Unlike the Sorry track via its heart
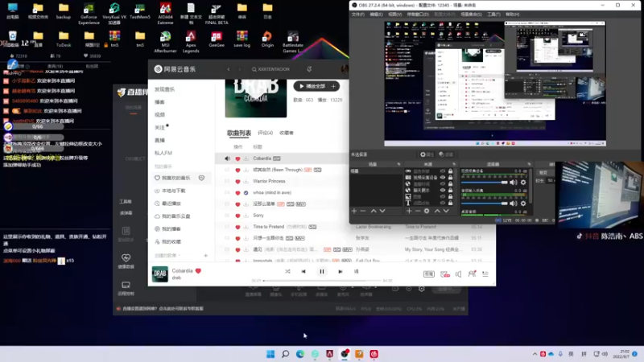The height and width of the screenshot is (362, 644). coord(237,216)
